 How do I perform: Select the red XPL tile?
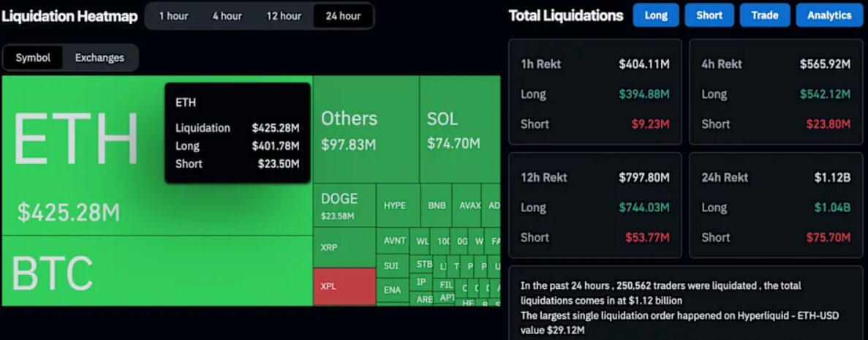344,286
